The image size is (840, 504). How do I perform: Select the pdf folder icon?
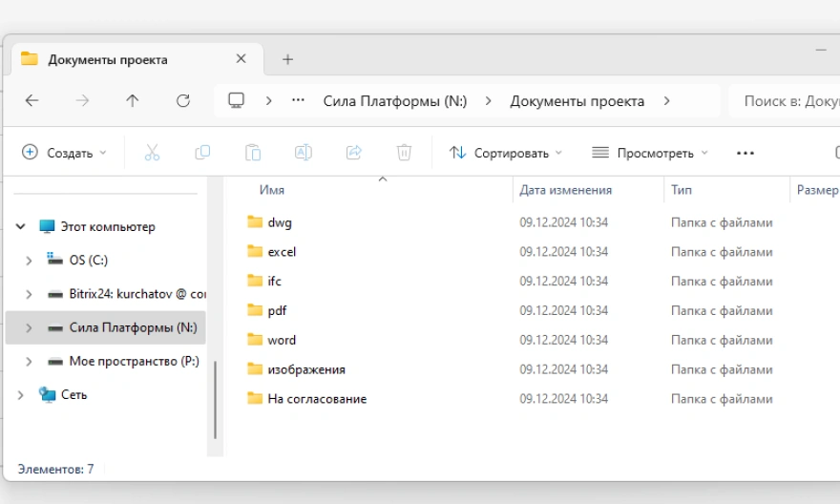pyautogui.click(x=255, y=310)
